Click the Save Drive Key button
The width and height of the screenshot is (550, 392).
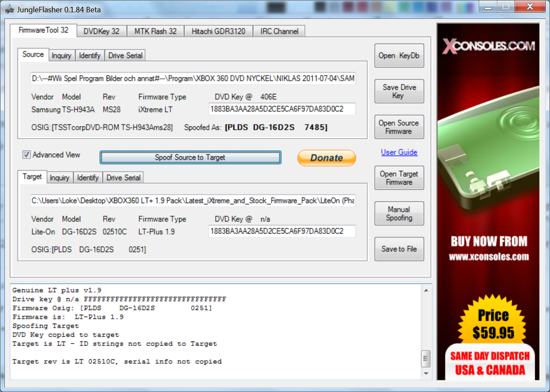coord(399,91)
